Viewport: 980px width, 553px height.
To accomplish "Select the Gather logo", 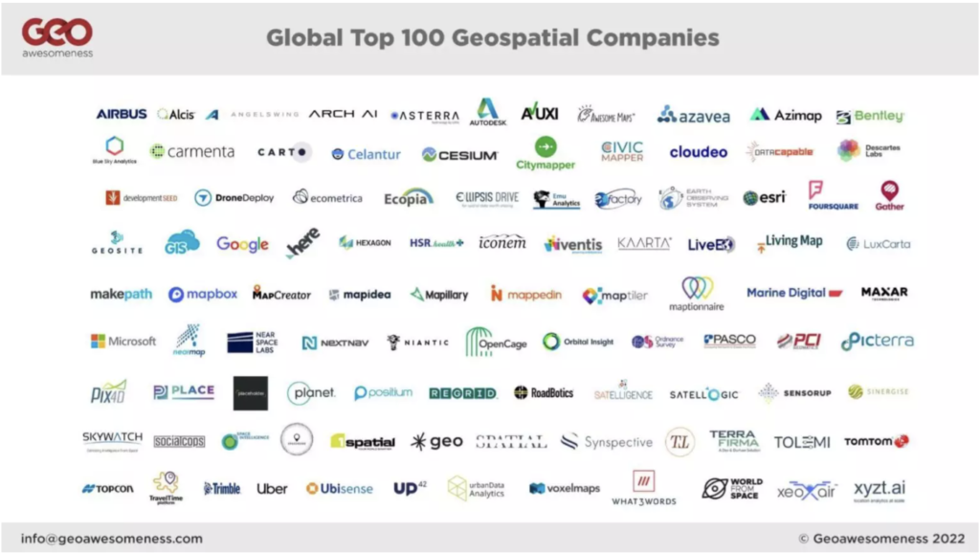I will pyautogui.click(x=889, y=195).
